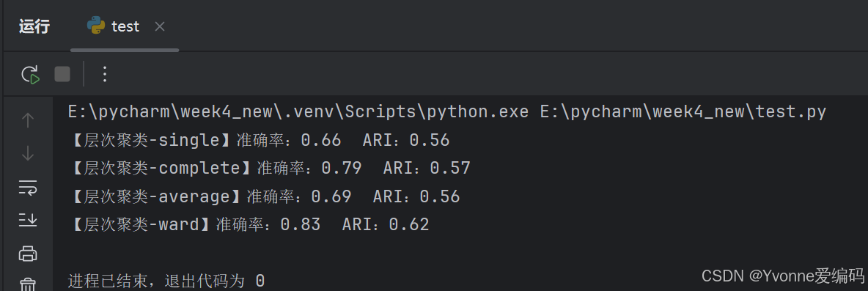Select the test run tab

click(125, 26)
